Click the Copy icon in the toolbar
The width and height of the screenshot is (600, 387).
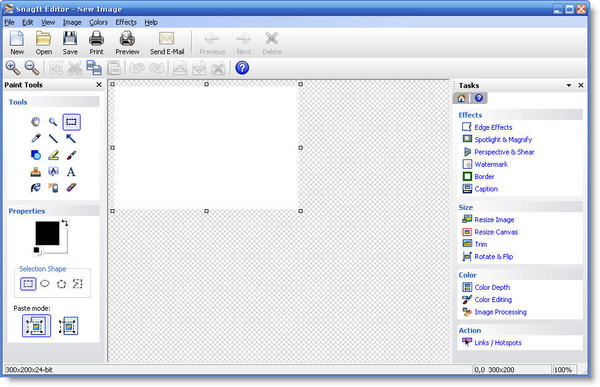pos(94,68)
